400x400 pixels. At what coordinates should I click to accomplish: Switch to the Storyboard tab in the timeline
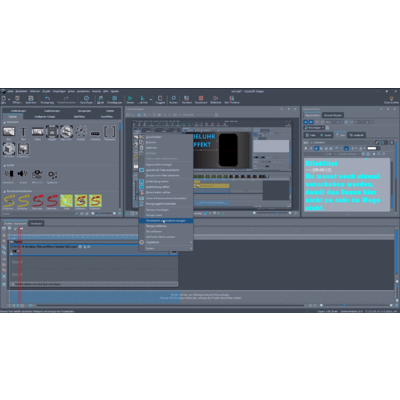click(x=36, y=223)
